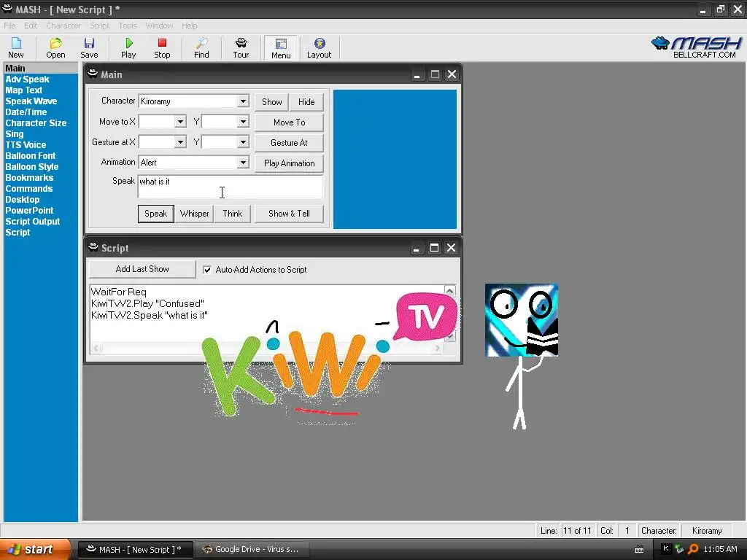Click the K icon in system tray
This screenshot has width=747, height=560.
(x=666, y=548)
